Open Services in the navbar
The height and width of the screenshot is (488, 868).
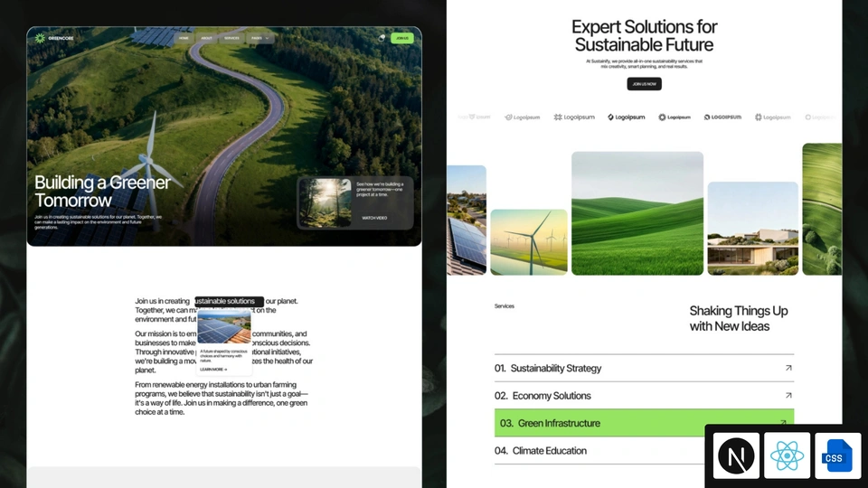231,38
